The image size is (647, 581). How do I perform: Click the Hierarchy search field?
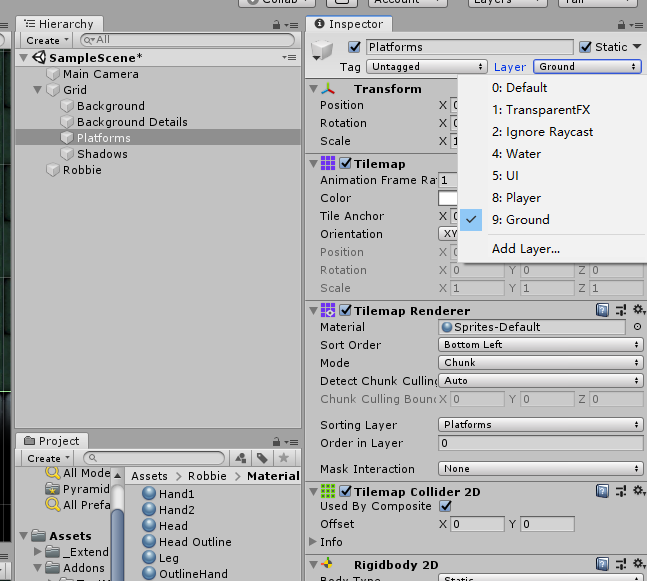187,40
